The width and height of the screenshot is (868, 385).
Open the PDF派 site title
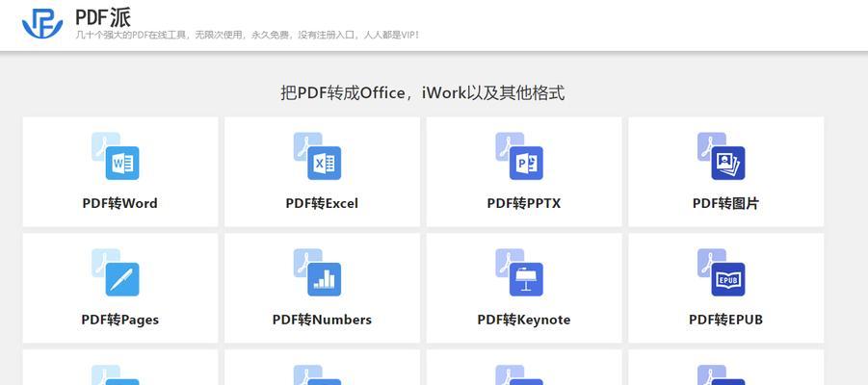[x=103, y=17]
